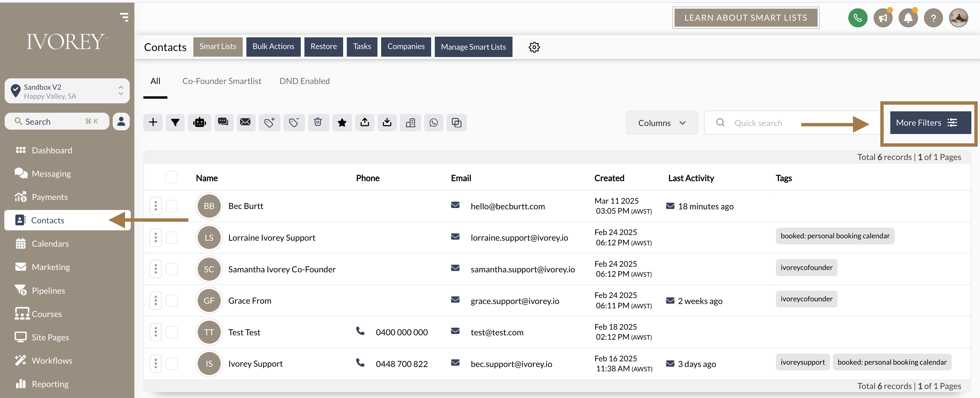This screenshot has height=398, width=980.
Task: Open the notifications bell icon
Action: click(x=908, y=18)
